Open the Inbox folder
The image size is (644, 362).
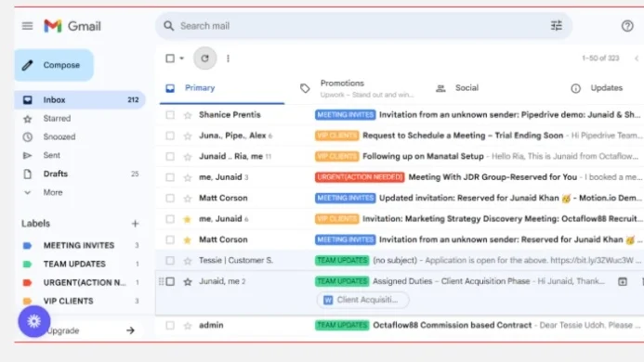point(80,99)
